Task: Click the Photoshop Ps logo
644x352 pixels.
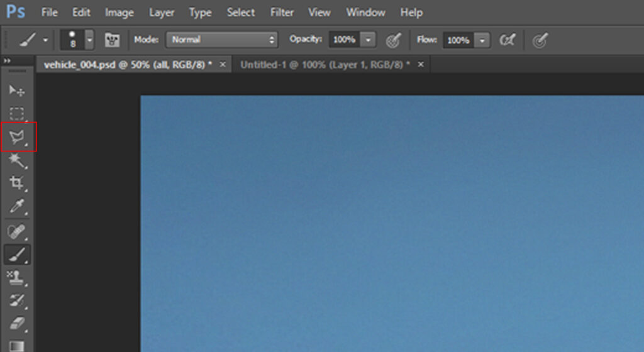Action: click(x=16, y=12)
